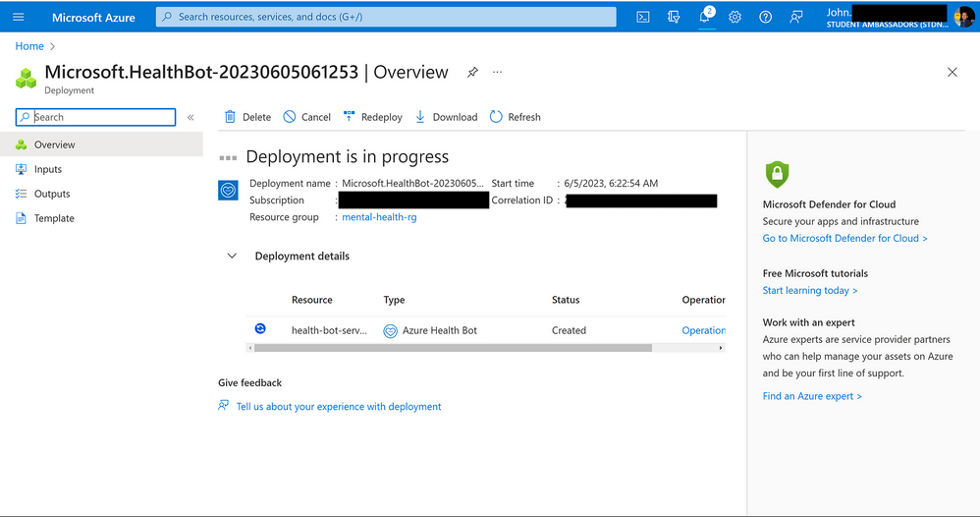Focus the left menu Search box
980x517 pixels.
pos(95,117)
